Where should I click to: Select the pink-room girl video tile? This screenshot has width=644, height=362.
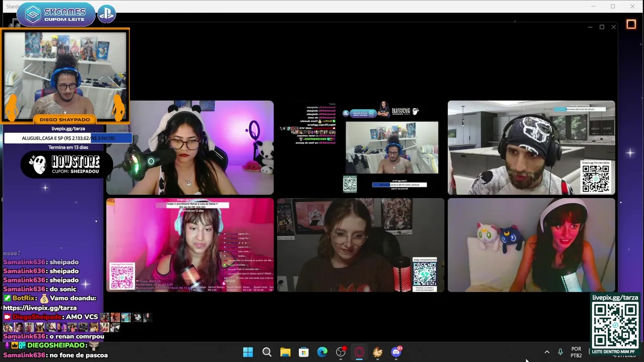click(x=190, y=245)
